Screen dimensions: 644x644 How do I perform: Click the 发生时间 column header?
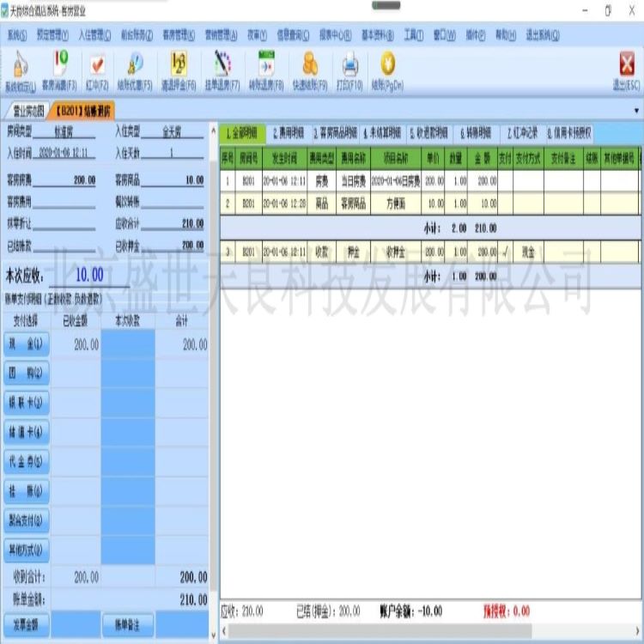(284, 159)
